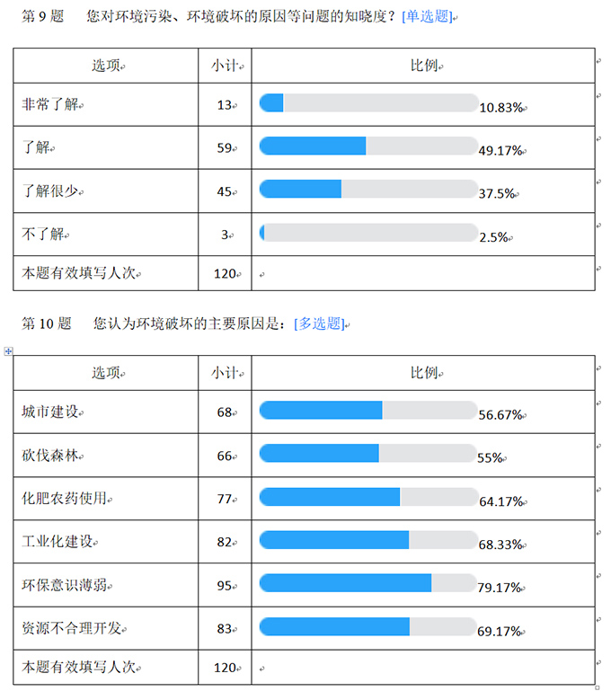Image resolution: width=611 pixels, height=700 pixels.
Task: Select the 砍伐森林 option cell
Action: coord(106,455)
